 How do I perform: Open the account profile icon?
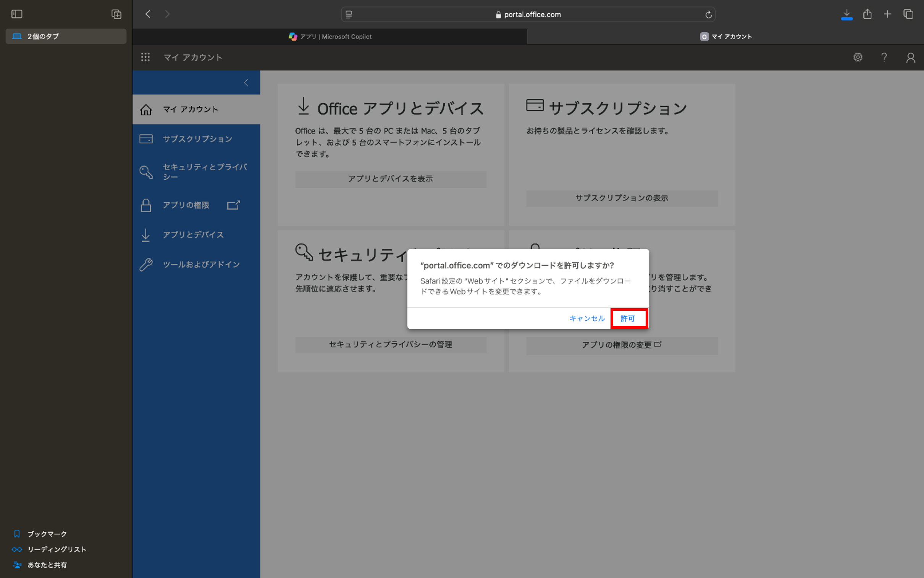click(910, 57)
